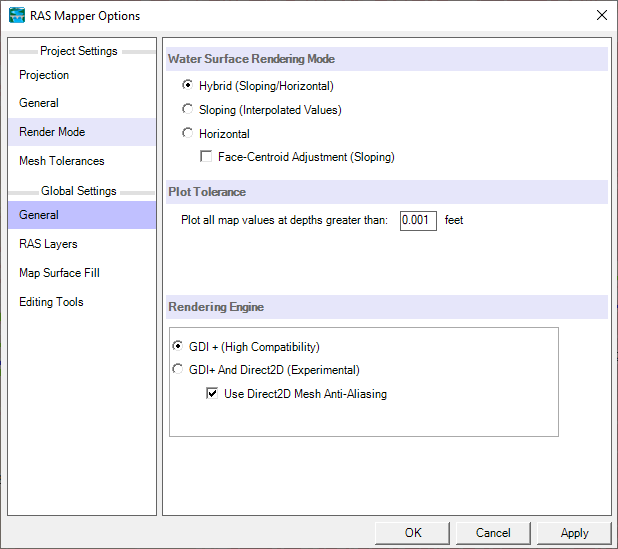Viewport: 618px width, 549px height.
Task: Click the Plot Tolerance heading
Action: click(207, 192)
